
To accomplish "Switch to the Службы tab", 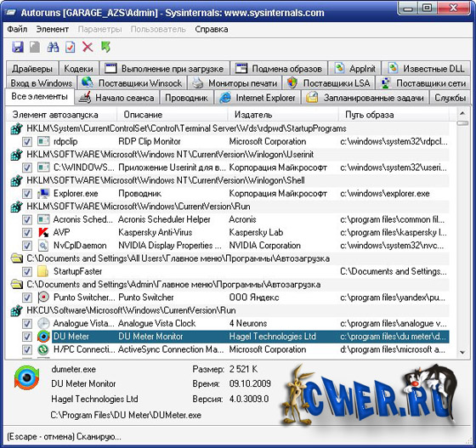I will 450,98.
